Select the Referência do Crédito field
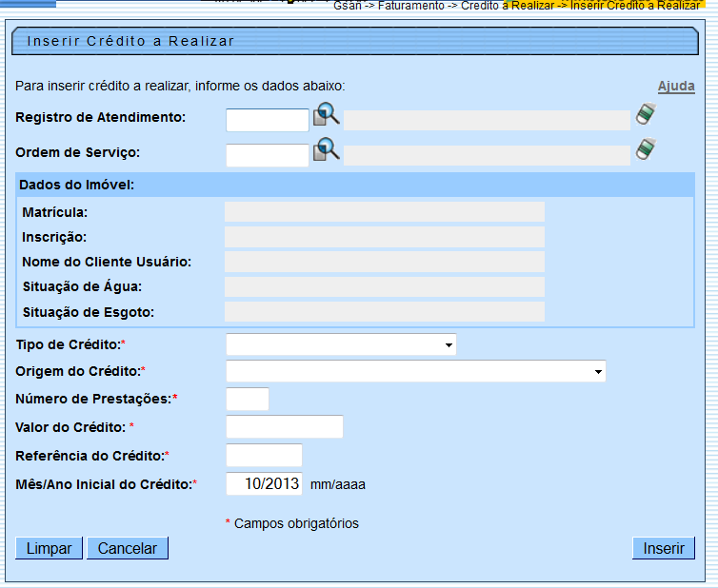Image resolution: width=718 pixels, height=588 pixels. coord(264,455)
